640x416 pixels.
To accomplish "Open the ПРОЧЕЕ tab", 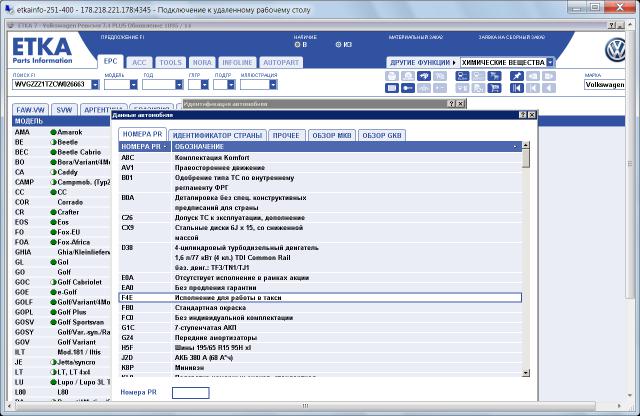I will 286,136.
